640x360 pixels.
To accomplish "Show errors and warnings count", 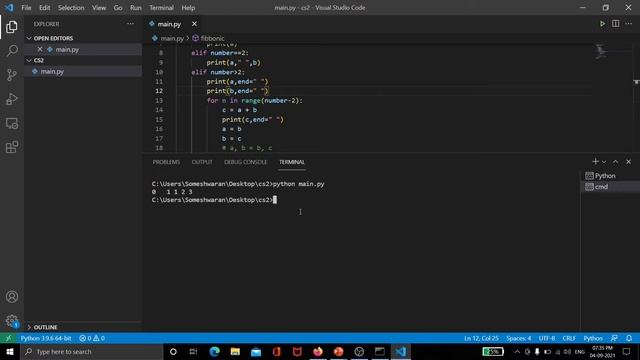I will 92,338.
